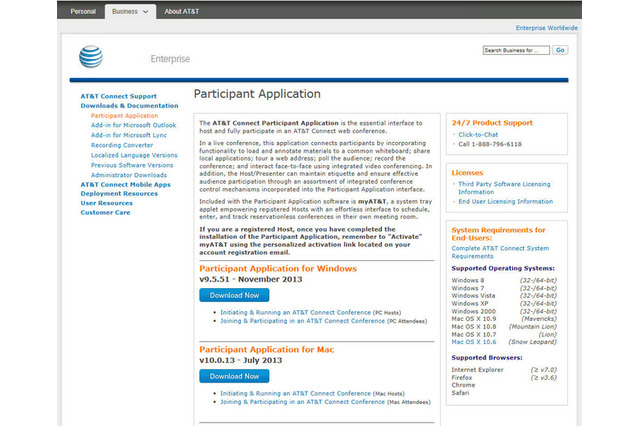Click Participant Application for Mac heading
This screenshot has height=426, width=640.
pos(267,350)
